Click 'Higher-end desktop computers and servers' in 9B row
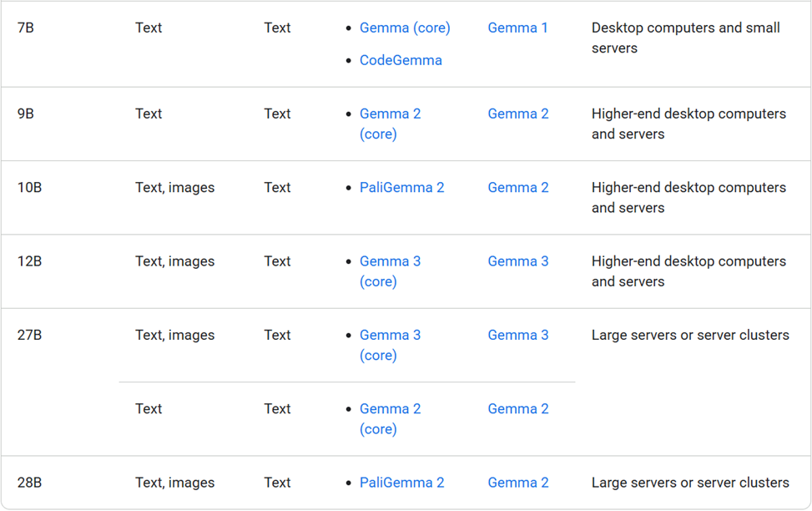The height and width of the screenshot is (511, 812). click(688, 124)
